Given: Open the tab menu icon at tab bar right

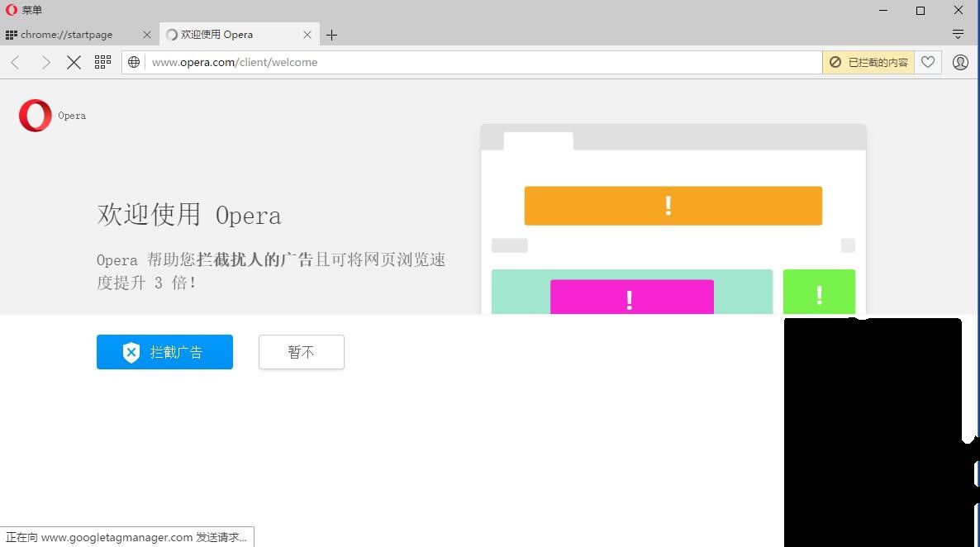Looking at the screenshot, I should point(958,34).
